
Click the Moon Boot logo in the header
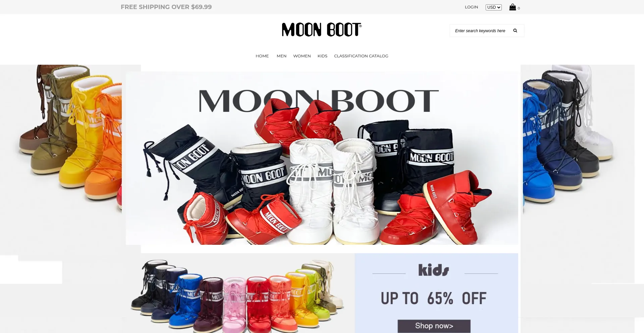[322, 30]
